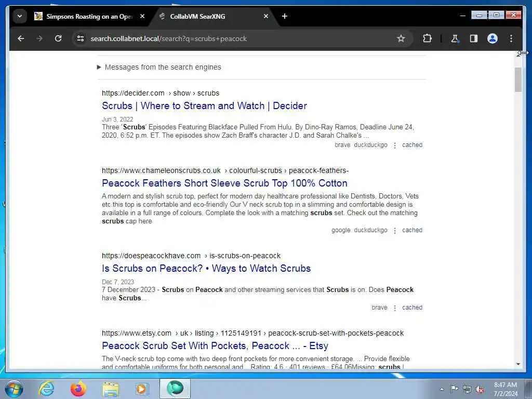Toggle the browser side panel
The height and width of the screenshot is (399, 532).
coord(474,38)
